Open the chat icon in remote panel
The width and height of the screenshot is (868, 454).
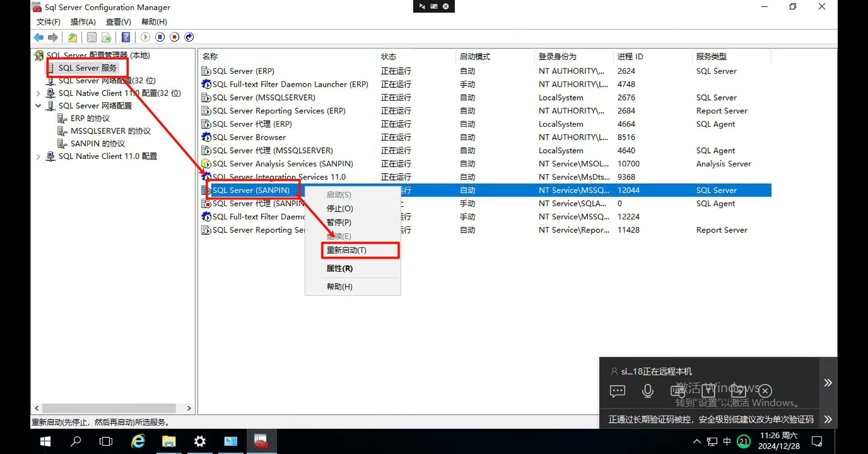click(x=617, y=391)
